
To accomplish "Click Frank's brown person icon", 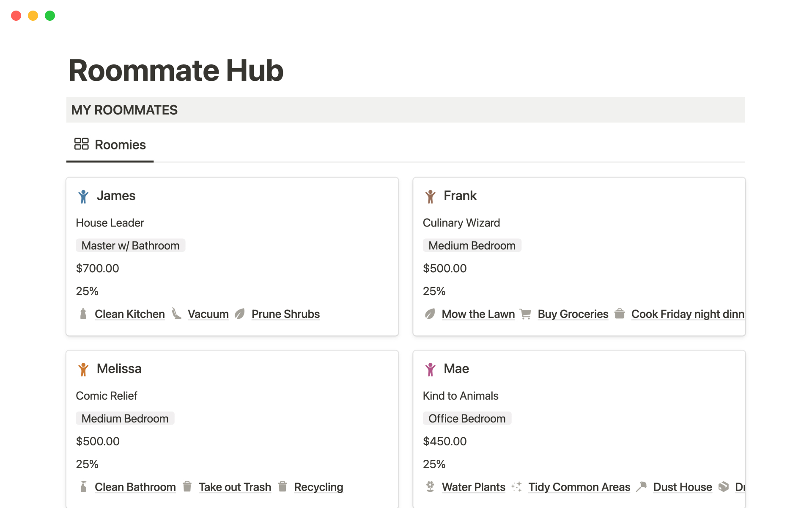I will [x=430, y=196].
